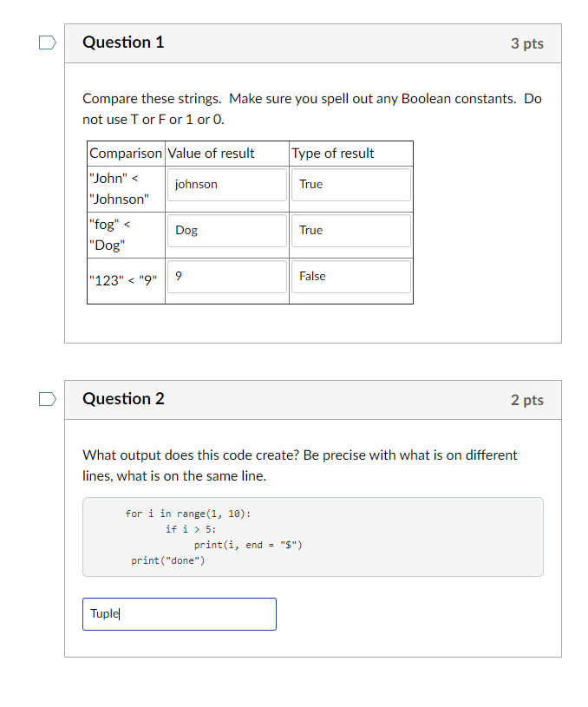The height and width of the screenshot is (707, 588).
Task: Edit the value field containing "Dog"
Action: click(226, 230)
